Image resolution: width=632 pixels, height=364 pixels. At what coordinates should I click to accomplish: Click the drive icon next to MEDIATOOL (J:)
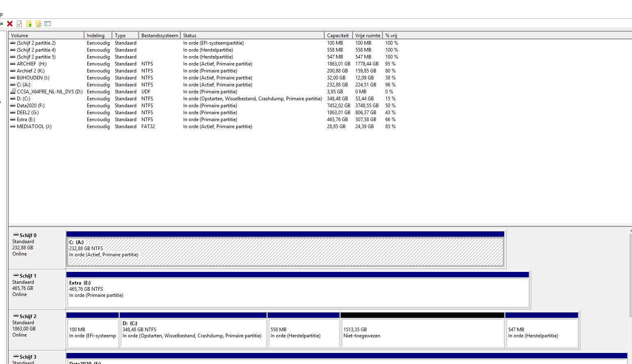[x=13, y=127]
